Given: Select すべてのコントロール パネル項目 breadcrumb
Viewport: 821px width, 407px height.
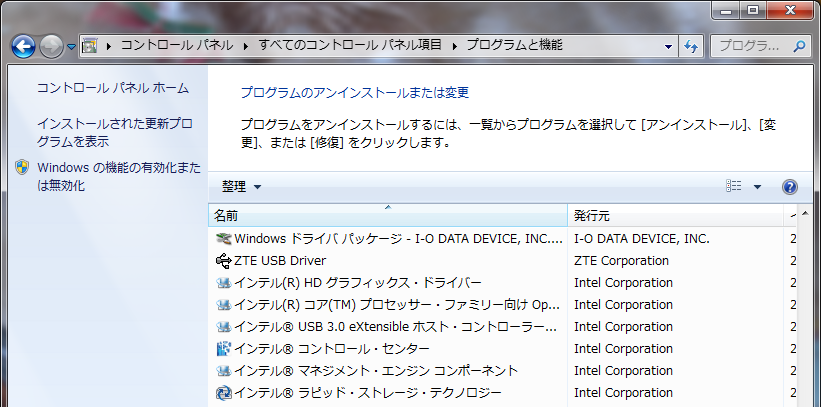Looking at the screenshot, I should [x=350, y=46].
